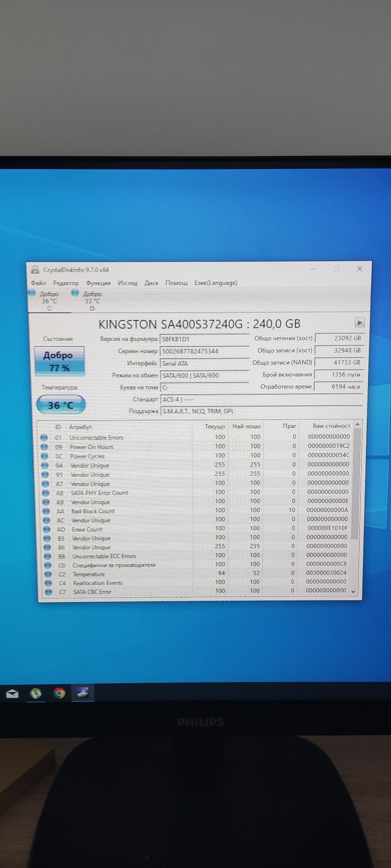
Task: Click the Текущо column header
Action: click(215, 427)
